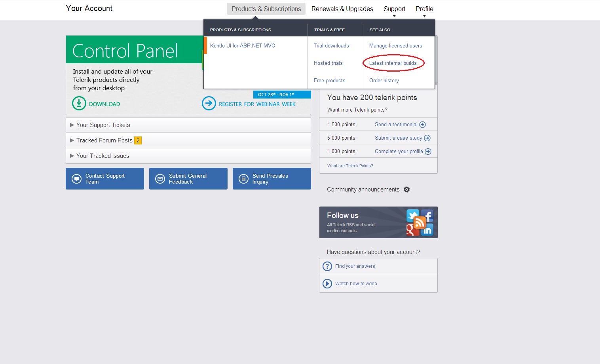Screen dimensions: 600x364
Task: Click the Contact Support Team chat icon
Action: [x=76, y=179]
